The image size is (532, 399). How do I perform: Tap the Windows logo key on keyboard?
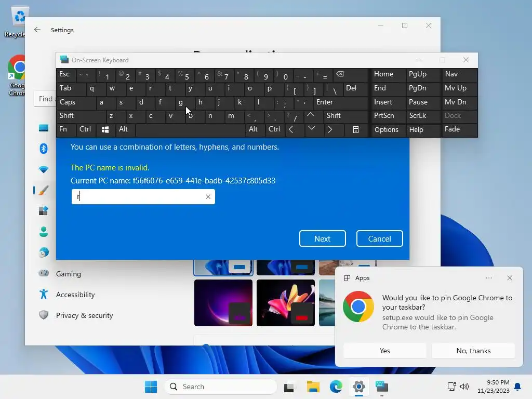[x=105, y=129]
